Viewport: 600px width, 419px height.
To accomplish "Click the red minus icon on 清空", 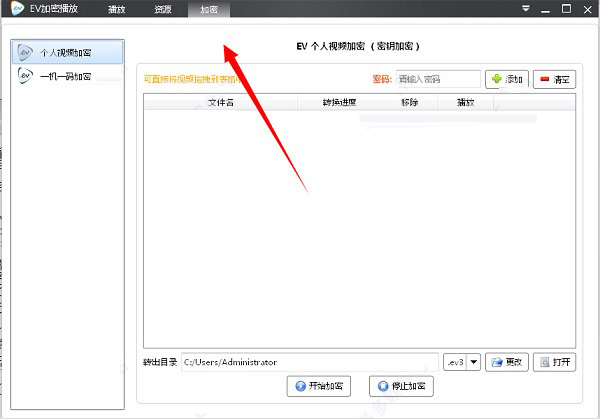I will tap(545, 79).
